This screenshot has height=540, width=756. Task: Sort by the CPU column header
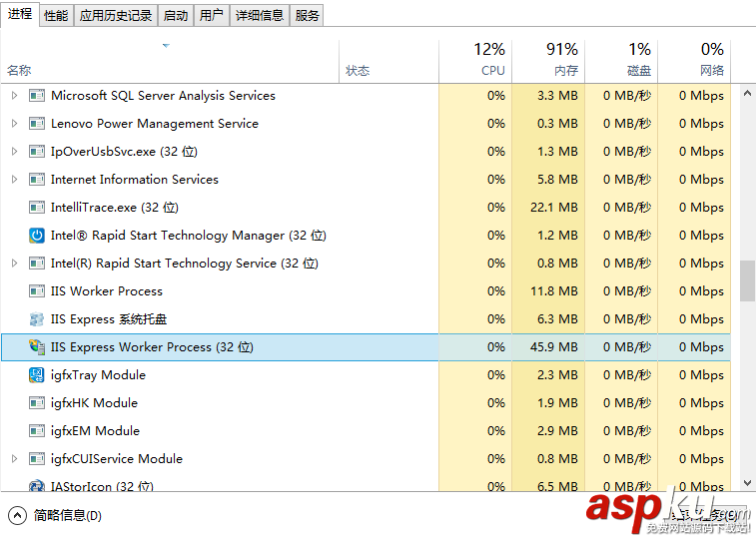tap(475, 62)
